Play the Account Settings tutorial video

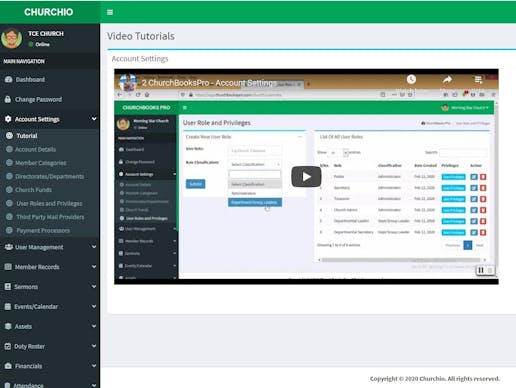(x=306, y=177)
